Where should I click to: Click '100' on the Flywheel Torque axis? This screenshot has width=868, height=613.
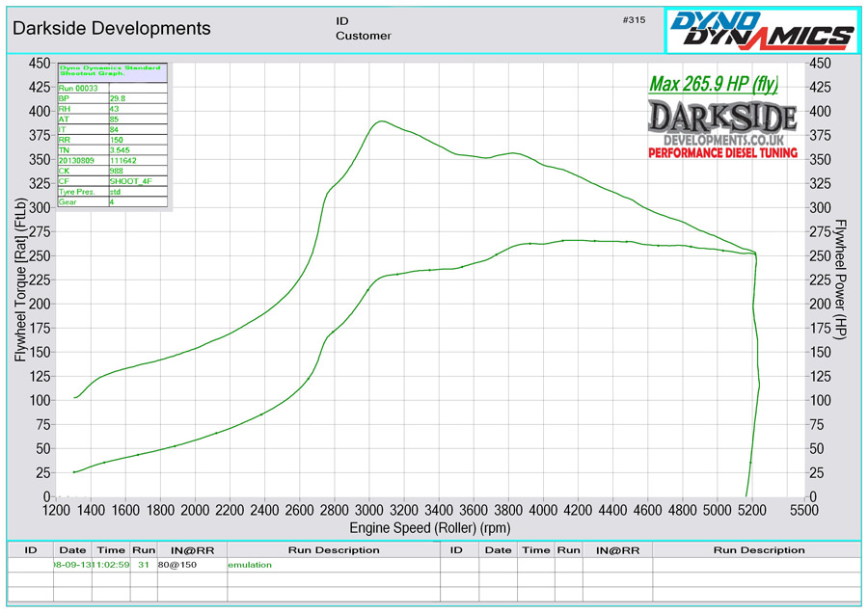click(x=40, y=400)
